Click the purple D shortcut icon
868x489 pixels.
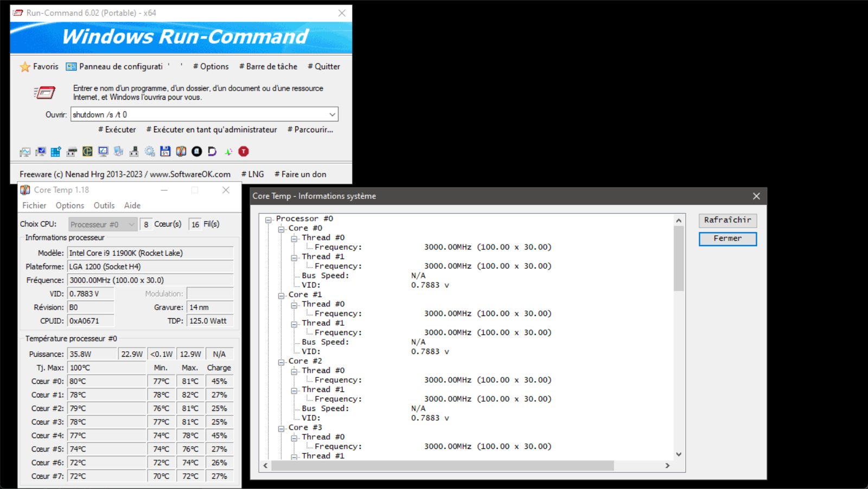click(212, 152)
